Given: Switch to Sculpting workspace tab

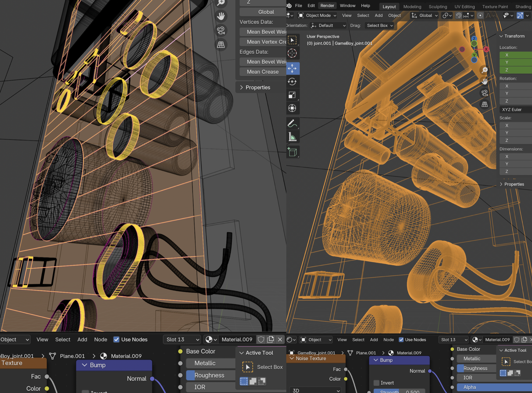Looking at the screenshot, I should [x=438, y=7].
